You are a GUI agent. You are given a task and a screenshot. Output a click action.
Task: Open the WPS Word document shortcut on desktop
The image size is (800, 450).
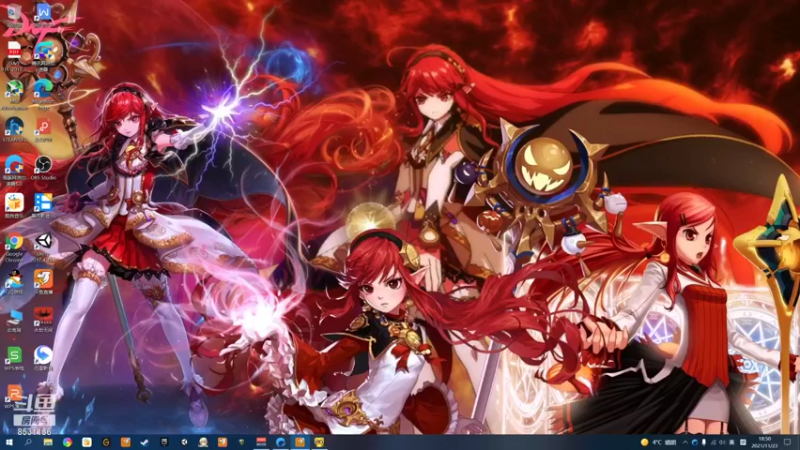pos(43,13)
